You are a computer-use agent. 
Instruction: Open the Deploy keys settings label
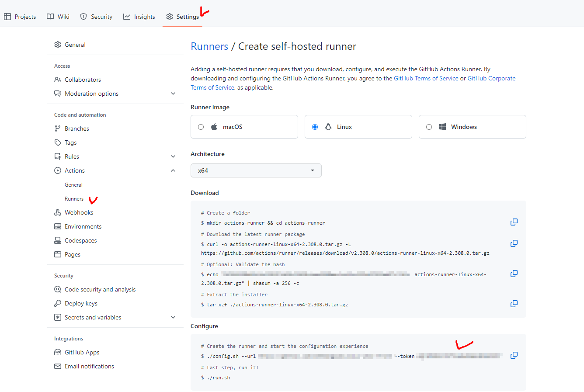tap(81, 303)
